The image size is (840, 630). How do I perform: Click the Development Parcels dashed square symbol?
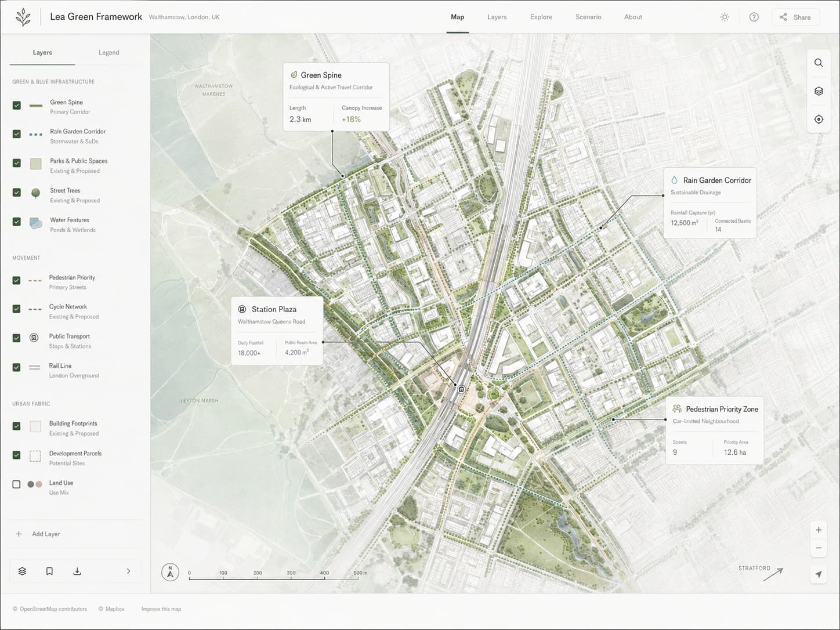35,456
